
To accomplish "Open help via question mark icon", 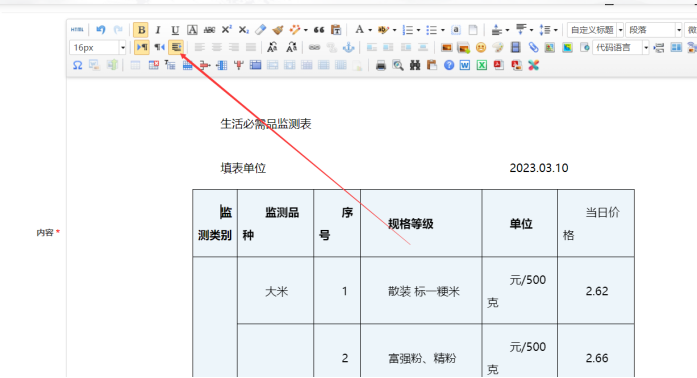I will click(x=449, y=65).
